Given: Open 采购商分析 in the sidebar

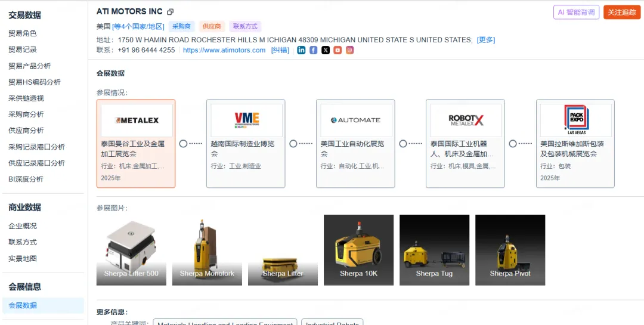Looking at the screenshot, I should coord(26,114).
